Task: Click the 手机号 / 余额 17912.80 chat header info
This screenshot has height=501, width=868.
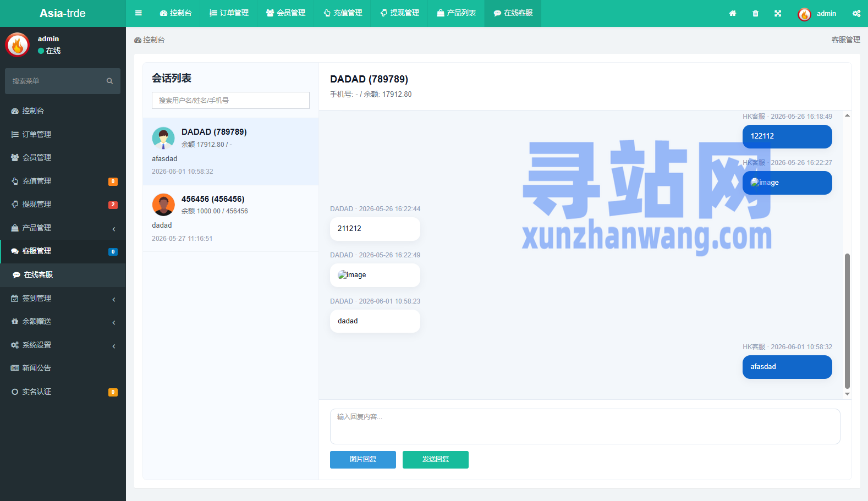Action: point(371,95)
